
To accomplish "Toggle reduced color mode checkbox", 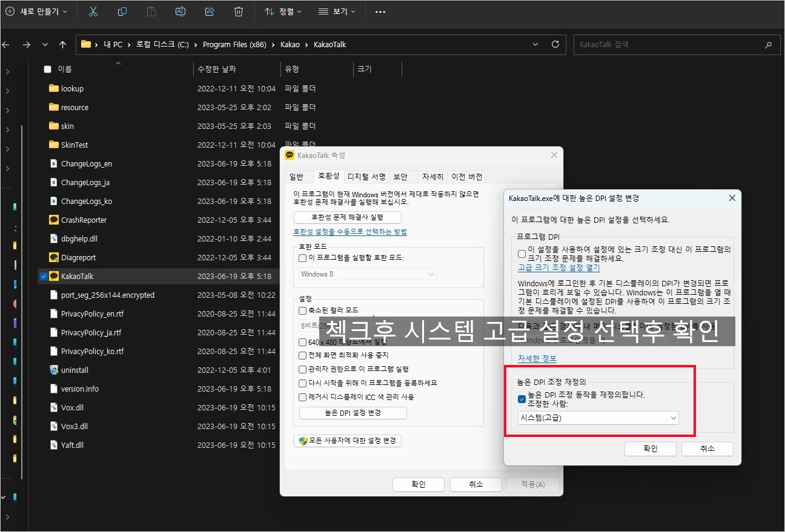I will click(x=303, y=310).
